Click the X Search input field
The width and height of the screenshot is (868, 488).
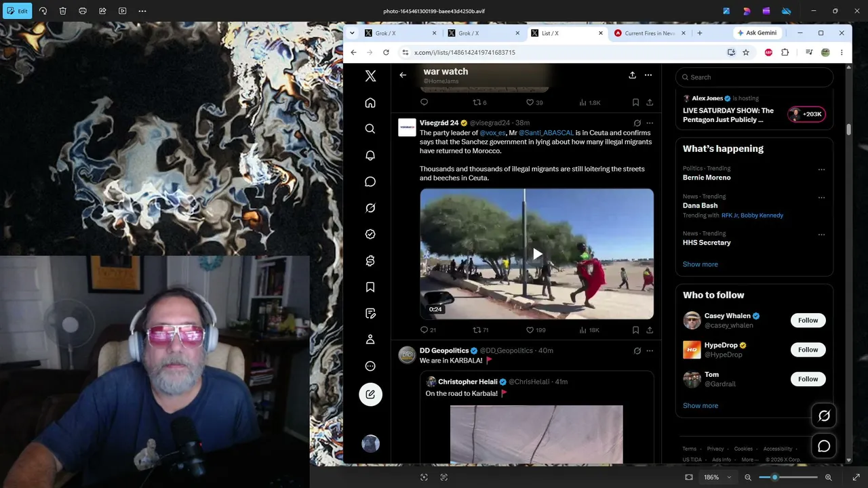pos(754,77)
